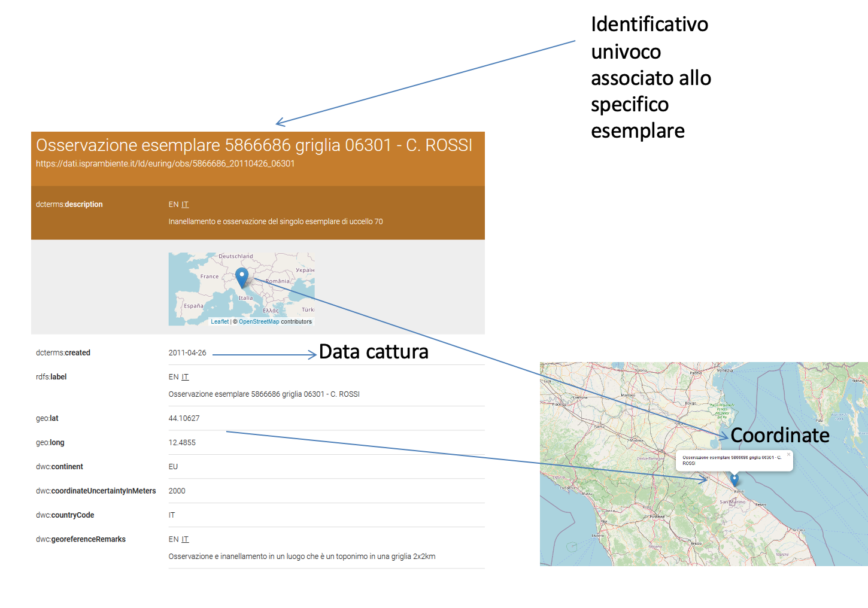The height and width of the screenshot is (608, 868).
Task: Click the dwc:coordinateUncertaintyInMeters property label
Action: pos(96,491)
